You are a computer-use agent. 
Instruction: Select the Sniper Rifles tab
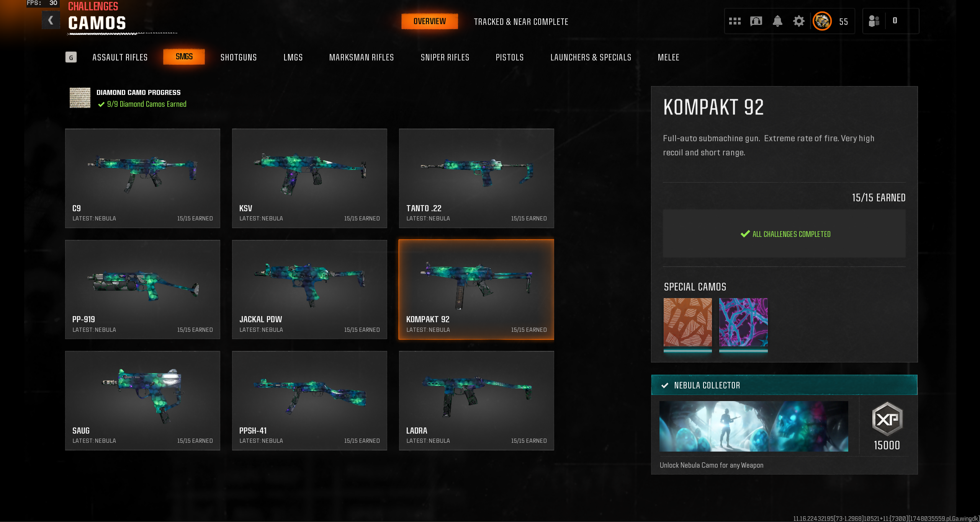pos(445,57)
